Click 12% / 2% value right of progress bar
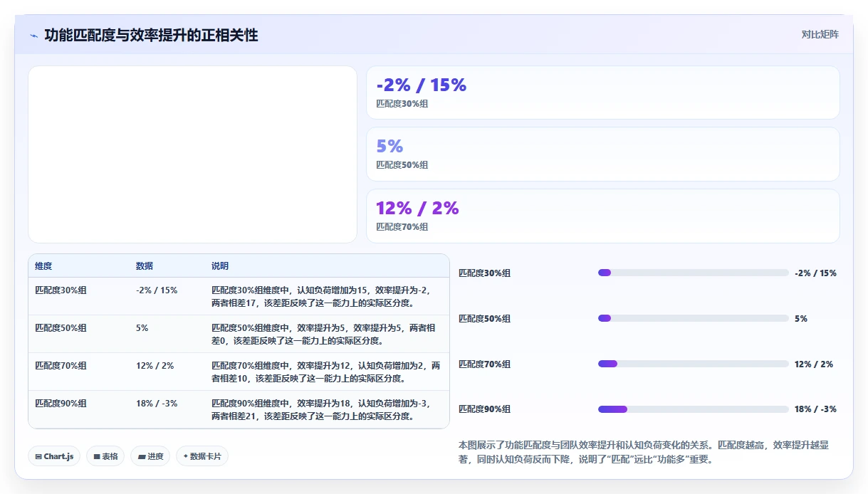 [x=814, y=364]
